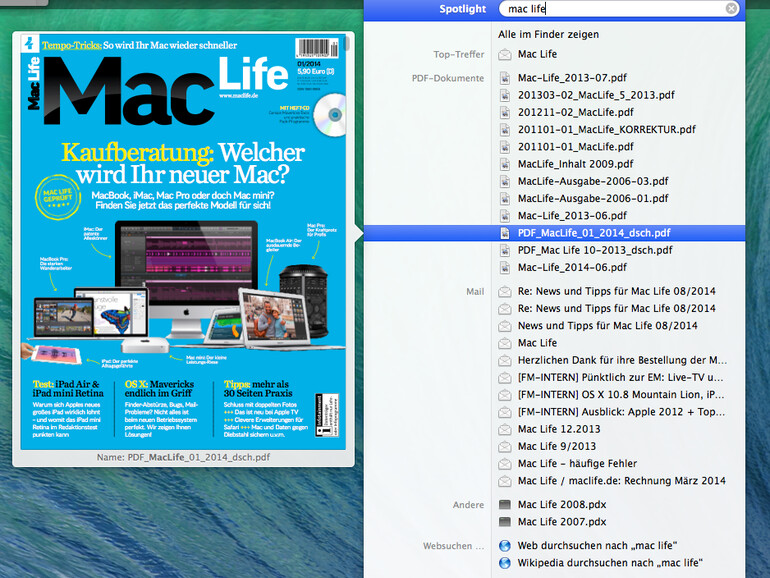Clear the Spotlight search field
The width and height of the screenshot is (770, 578).
(x=731, y=8)
